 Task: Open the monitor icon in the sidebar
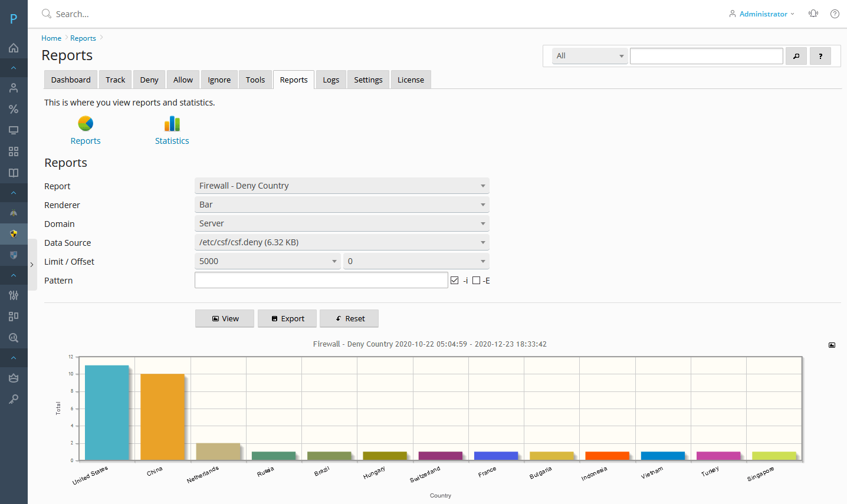click(14, 130)
